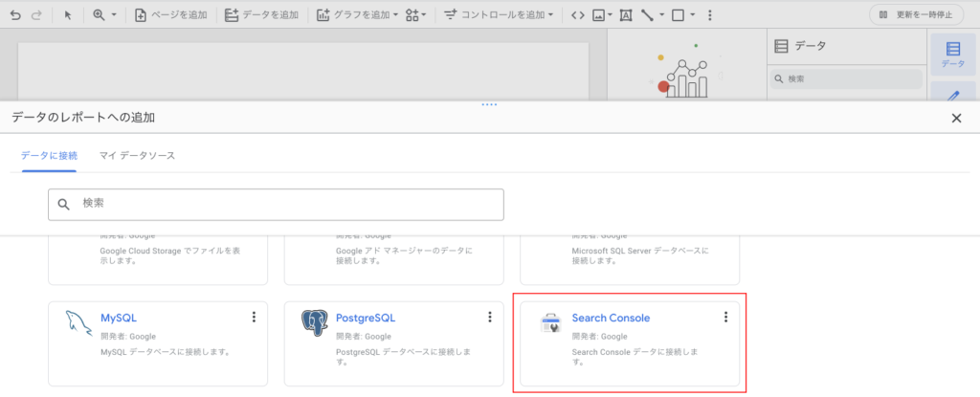Click the Microsoft SQL Server description card
The height and width of the screenshot is (397, 980).
(630, 260)
